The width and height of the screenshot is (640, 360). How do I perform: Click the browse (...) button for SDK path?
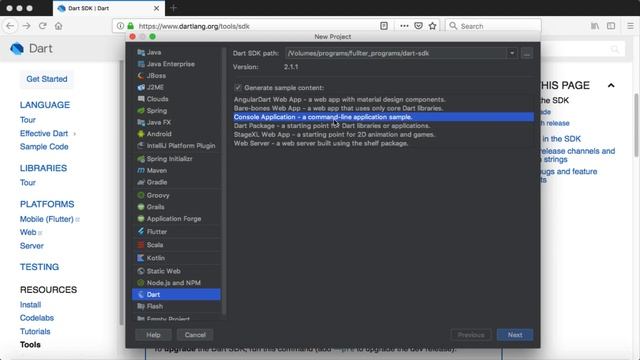point(527,53)
